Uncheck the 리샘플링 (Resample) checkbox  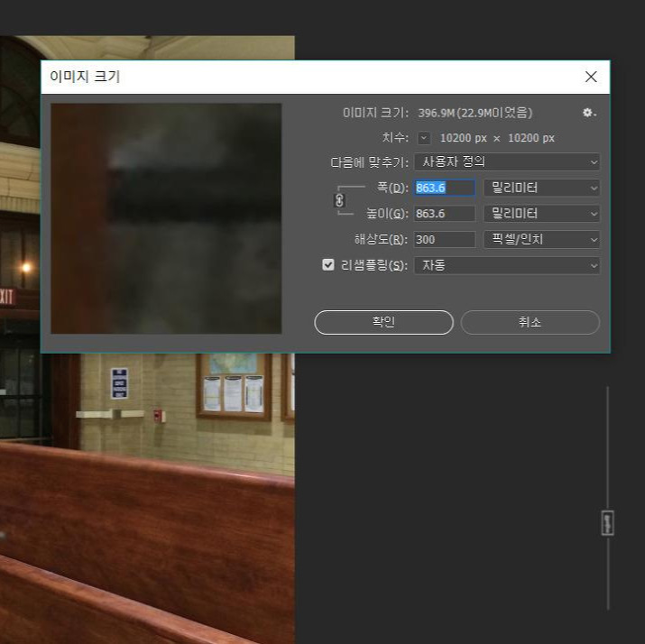[x=328, y=264]
